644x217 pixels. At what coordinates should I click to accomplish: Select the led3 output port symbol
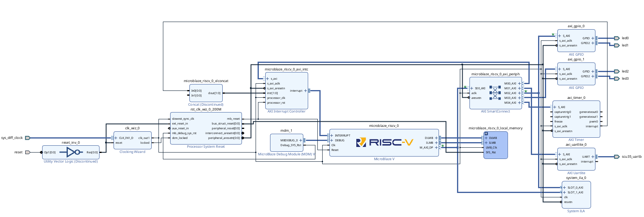617,78
